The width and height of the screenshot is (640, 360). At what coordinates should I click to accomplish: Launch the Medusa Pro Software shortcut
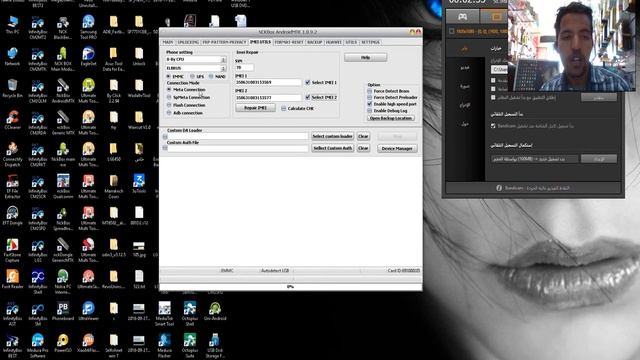pos(38,345)
